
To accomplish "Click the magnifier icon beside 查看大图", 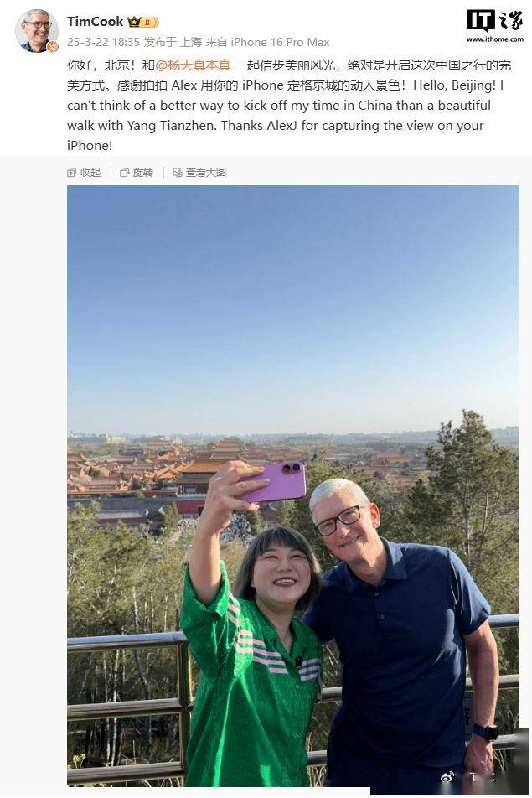I will coord(177,173).
